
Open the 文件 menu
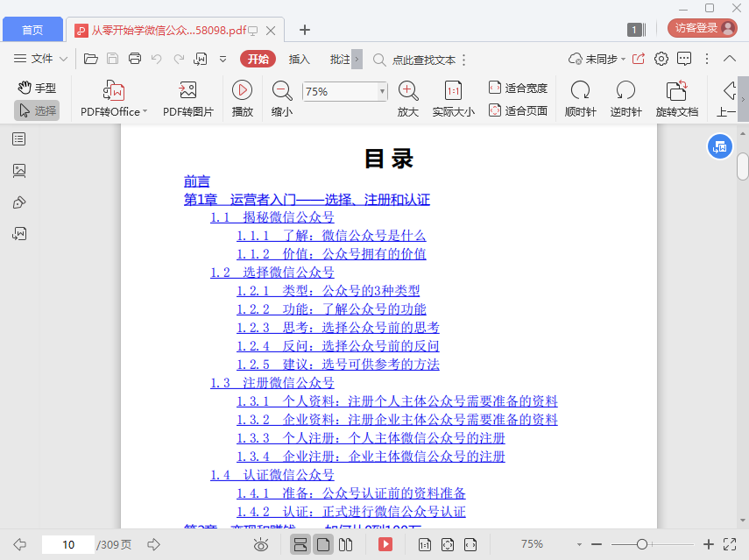(40, 59)
